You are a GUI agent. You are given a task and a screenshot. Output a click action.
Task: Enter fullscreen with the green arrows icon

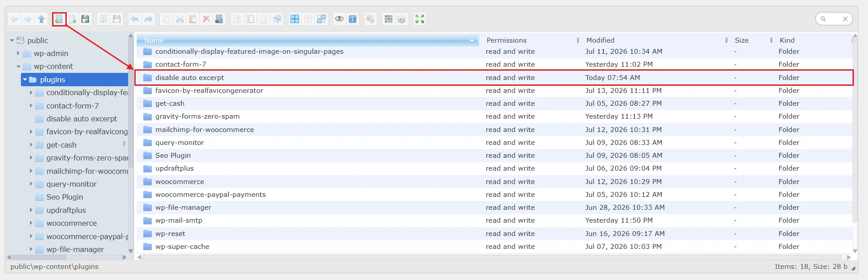click(420, 19)
